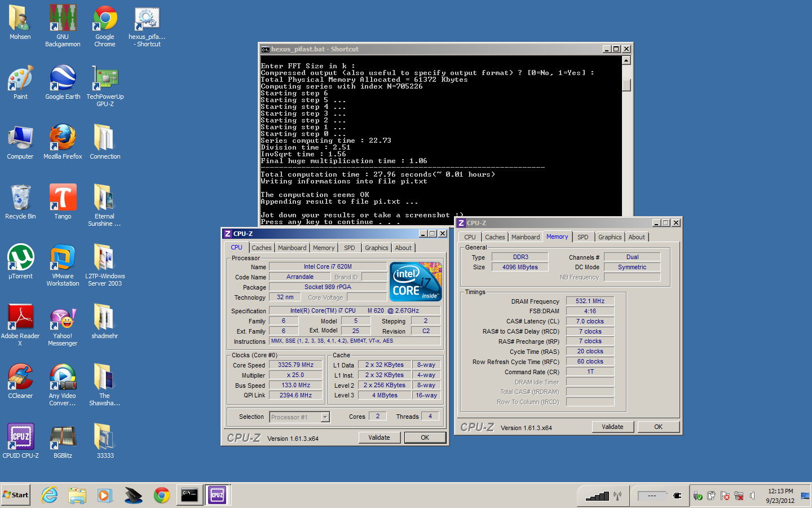Select SPD tab in right CPU-Z window
The image size is (812, 508).
pos(583,237)
